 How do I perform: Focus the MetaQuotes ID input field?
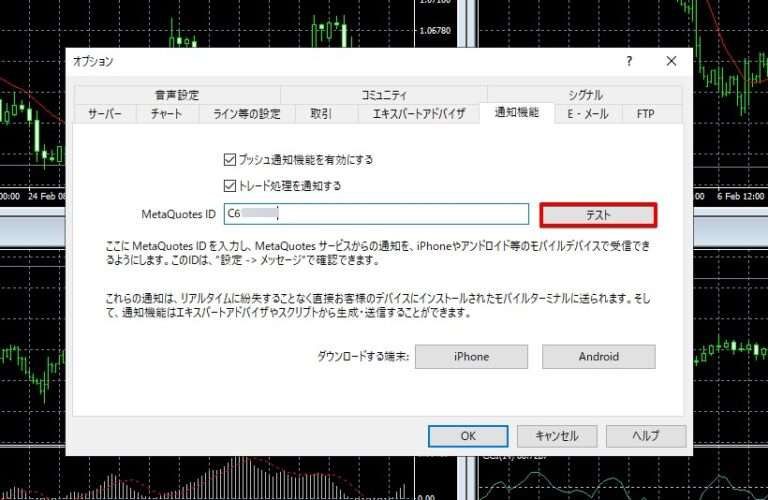click(376, 214)
